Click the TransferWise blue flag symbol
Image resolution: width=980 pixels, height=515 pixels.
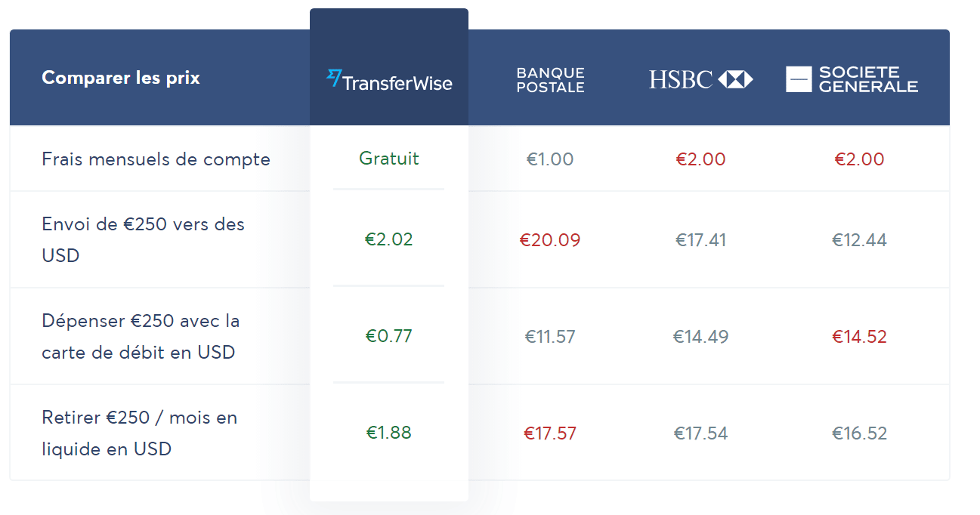click(334, 77)
